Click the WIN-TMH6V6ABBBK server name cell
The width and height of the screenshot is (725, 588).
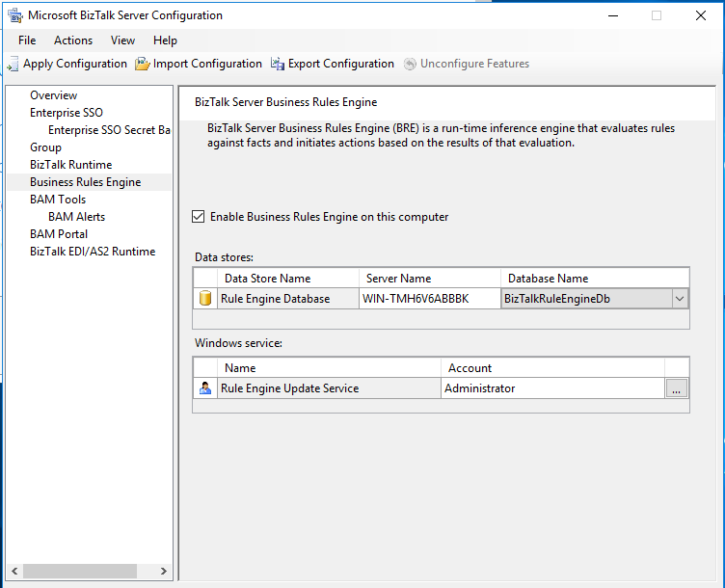(x=430, y=299)
